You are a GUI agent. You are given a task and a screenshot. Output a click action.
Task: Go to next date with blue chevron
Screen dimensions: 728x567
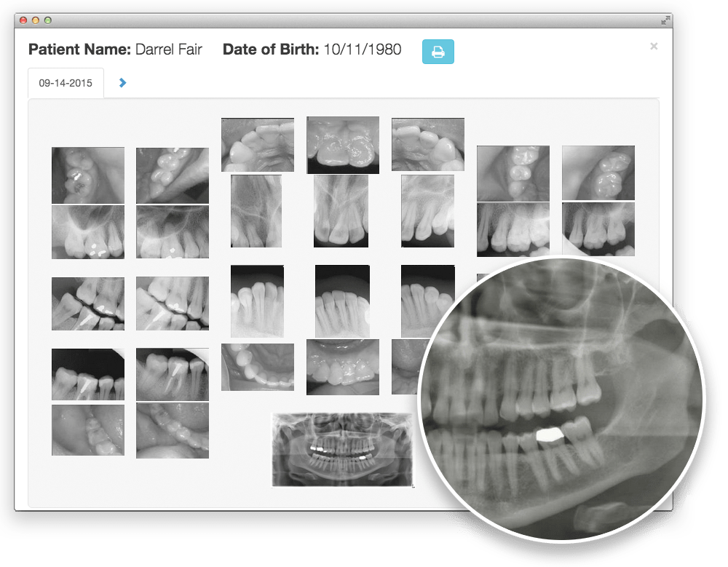[x=122, y=83]
